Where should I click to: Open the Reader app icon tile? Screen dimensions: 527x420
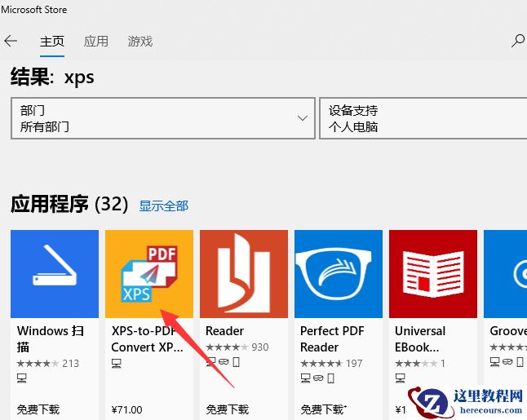click(x=244, y=274)
